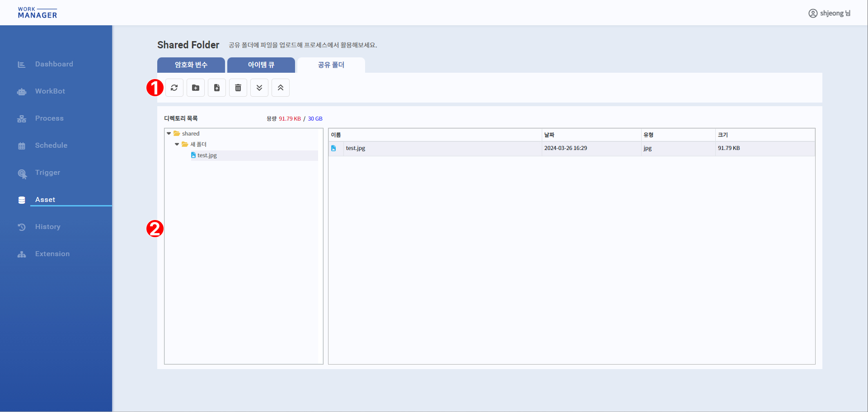
Task: Click the refresh icon in the toolbar
Action: [174, 88]
